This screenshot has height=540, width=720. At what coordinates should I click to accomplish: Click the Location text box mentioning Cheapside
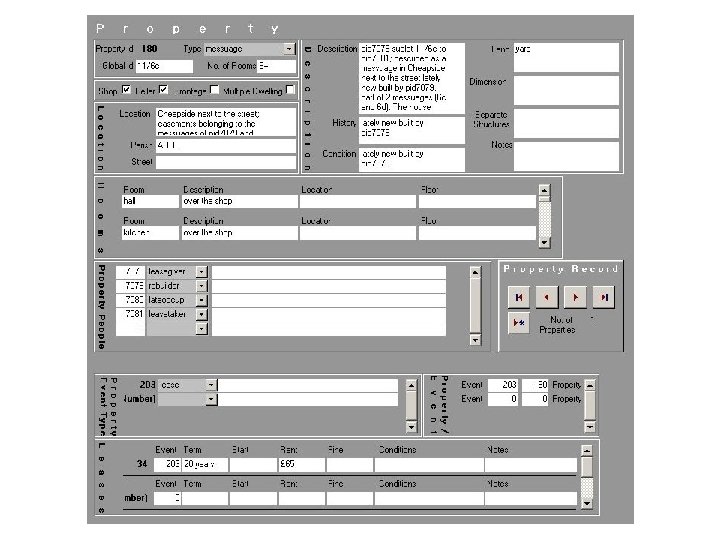coord(226,122)
